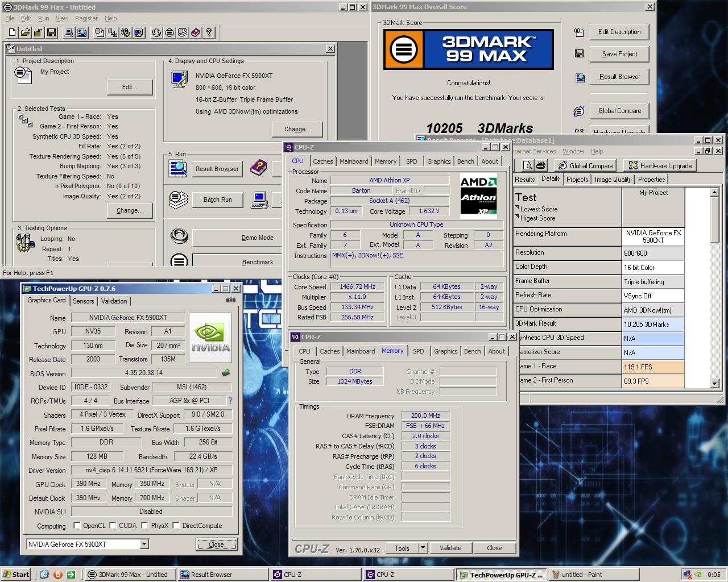
Task: Click the DRAM Frequency 200.0 MHz value
Action: point(426,415)
